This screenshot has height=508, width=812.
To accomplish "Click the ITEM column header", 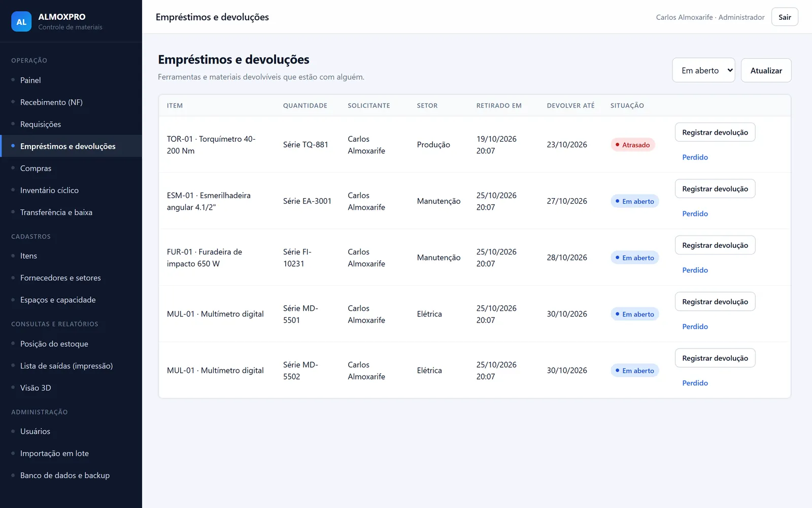I will click(175, 106).
